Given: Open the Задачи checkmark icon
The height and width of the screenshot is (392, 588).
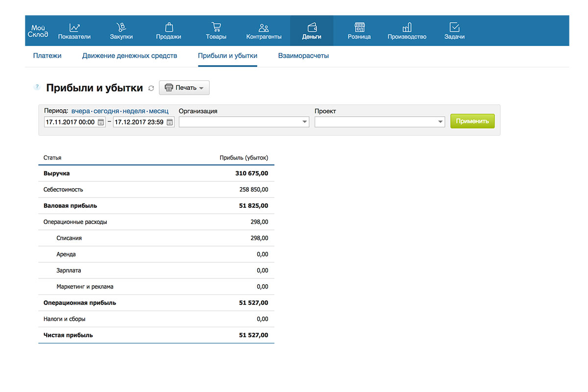Looking at the screenshot, I should click(454, 27).
